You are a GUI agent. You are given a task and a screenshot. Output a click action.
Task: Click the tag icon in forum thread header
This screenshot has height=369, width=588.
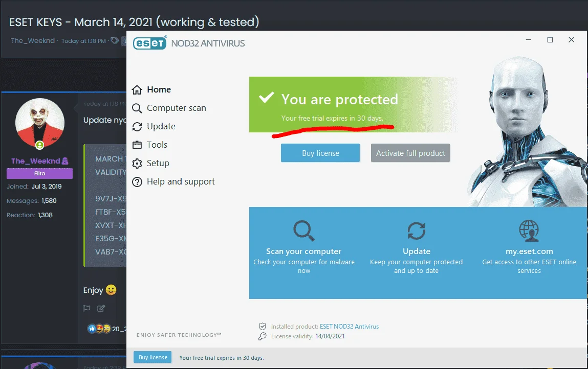[115, 40]
